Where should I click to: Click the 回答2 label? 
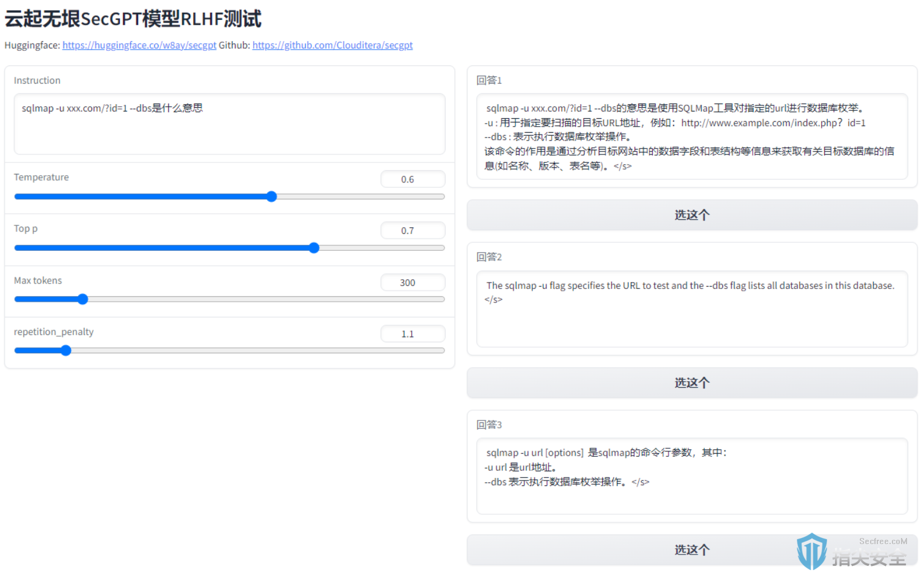(x=489, y=257)
